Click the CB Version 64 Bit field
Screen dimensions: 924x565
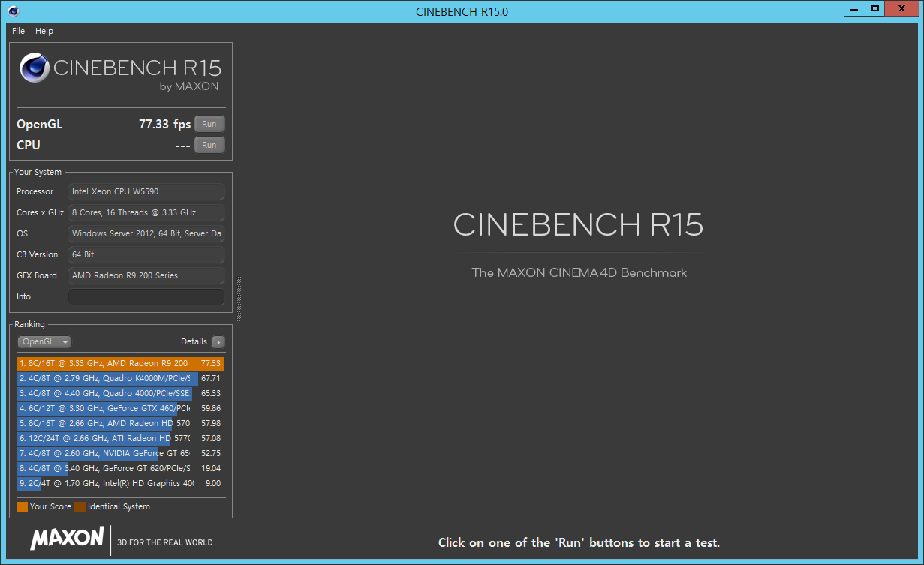click(146, 254)
